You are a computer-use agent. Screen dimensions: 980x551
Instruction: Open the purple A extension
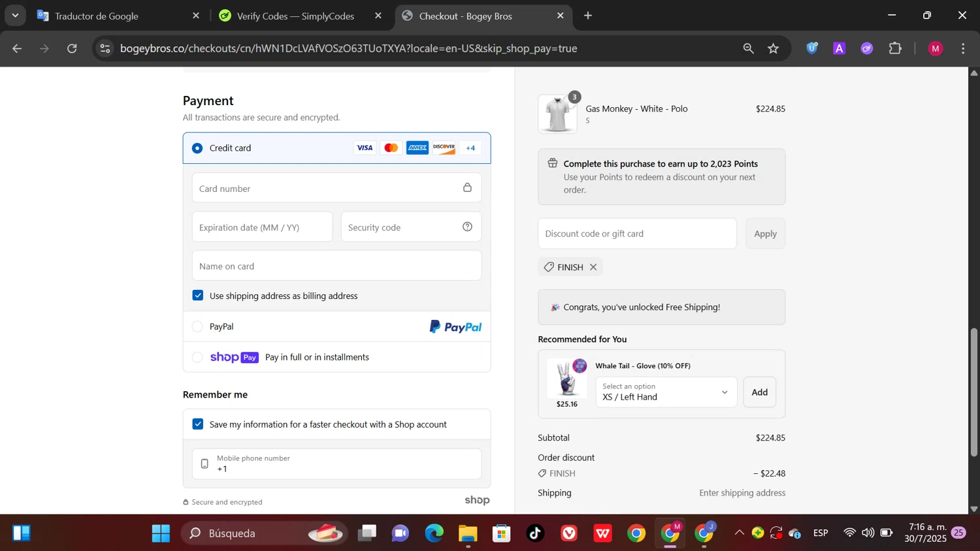tap(840, 48)
